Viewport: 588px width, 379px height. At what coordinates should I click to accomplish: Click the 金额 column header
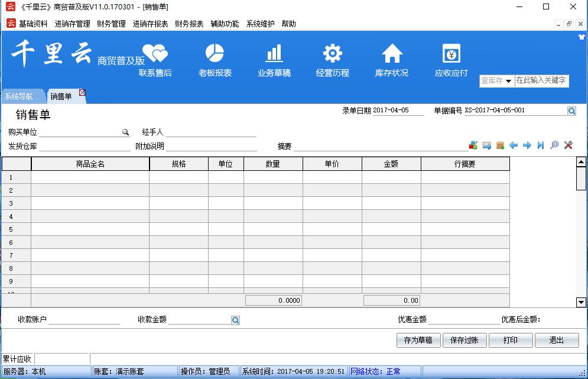(391, 164)
